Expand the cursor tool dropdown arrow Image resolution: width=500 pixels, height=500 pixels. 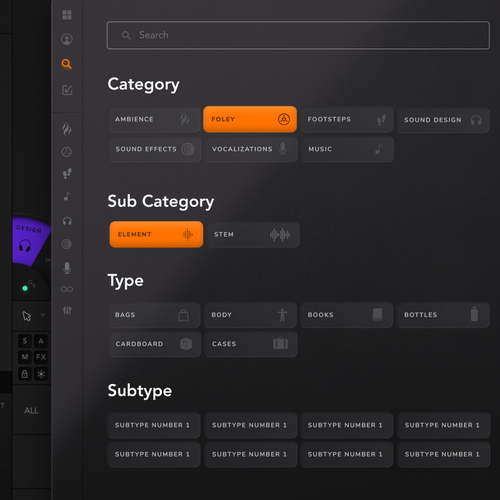(x=43, y=315)
